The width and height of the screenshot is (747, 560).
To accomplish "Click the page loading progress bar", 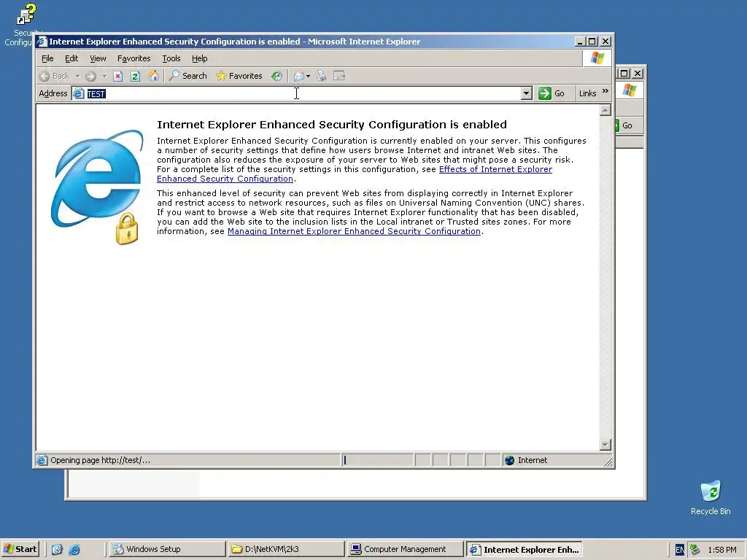I will (377, 460).
